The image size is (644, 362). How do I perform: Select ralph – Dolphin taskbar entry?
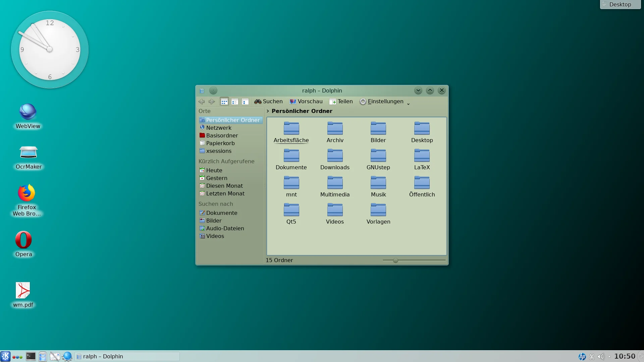(127, 356)
